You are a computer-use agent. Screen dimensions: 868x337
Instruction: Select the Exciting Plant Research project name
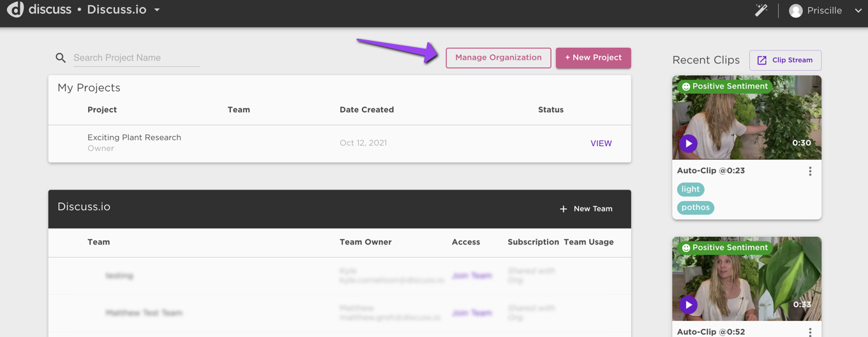[x=134, y=137]
